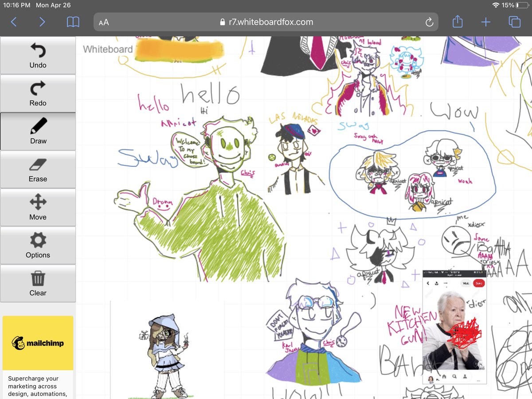Select the Move tool
The height and width of the screenshot is (399, 532).
(38, 207)
